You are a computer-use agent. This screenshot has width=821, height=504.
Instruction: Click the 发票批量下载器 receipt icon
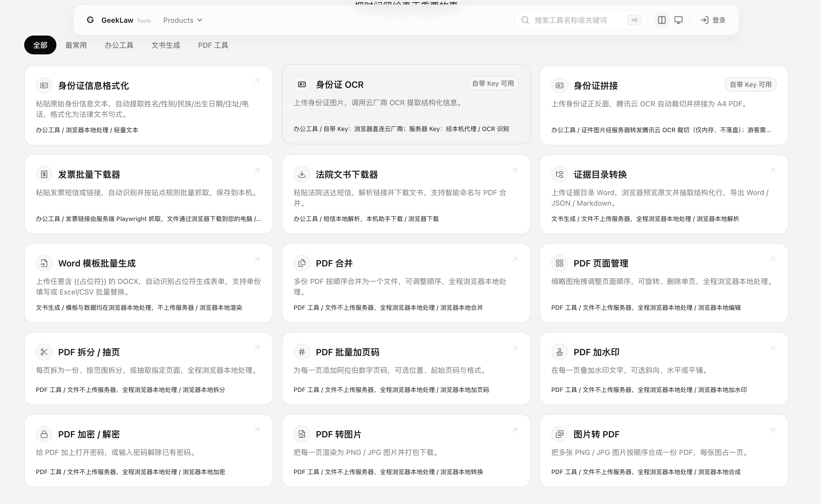pos(44,174)
